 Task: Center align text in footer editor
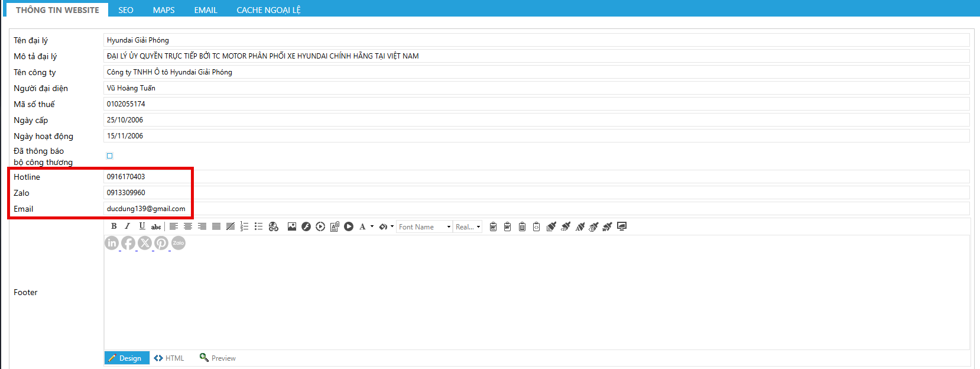coord(188,226)
